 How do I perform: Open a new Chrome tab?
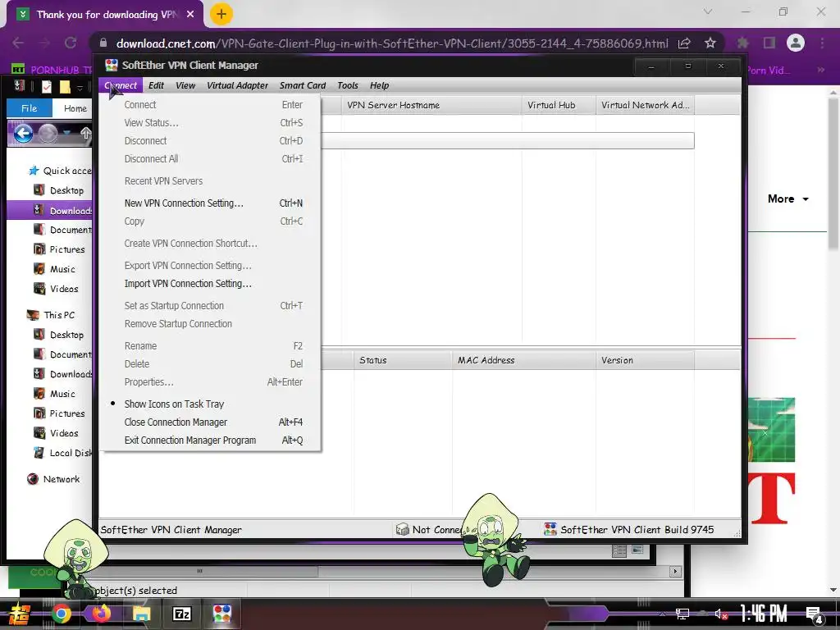coord(221,14)
